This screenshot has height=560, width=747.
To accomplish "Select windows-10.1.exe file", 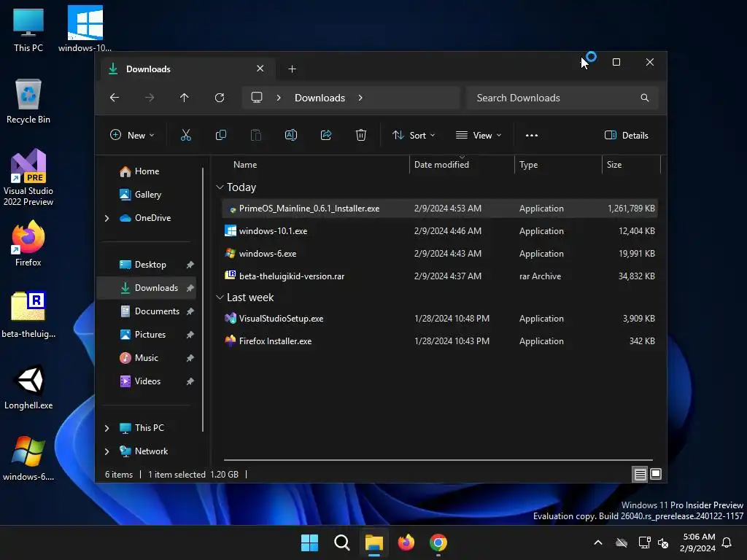I will click(x=440, y=231).
